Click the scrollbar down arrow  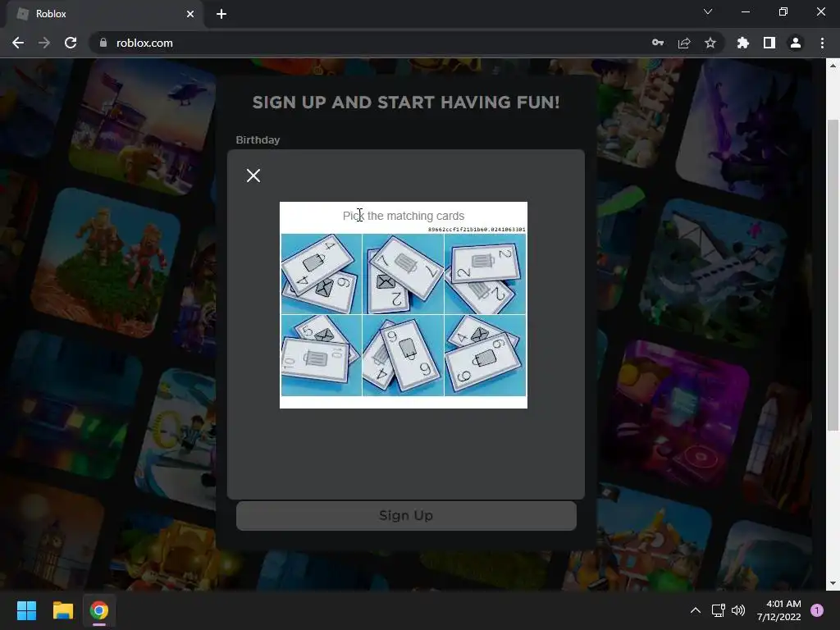point(833,583)
